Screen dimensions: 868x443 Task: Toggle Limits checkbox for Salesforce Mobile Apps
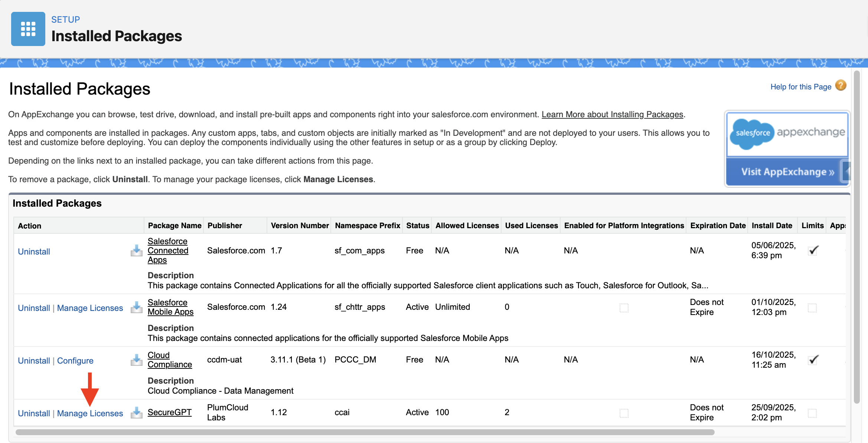click(x=812, y=308)
